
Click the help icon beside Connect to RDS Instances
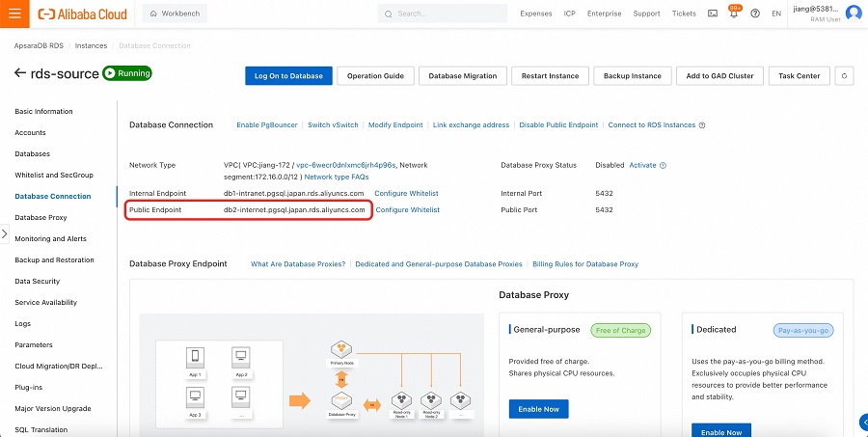(702, 125)
